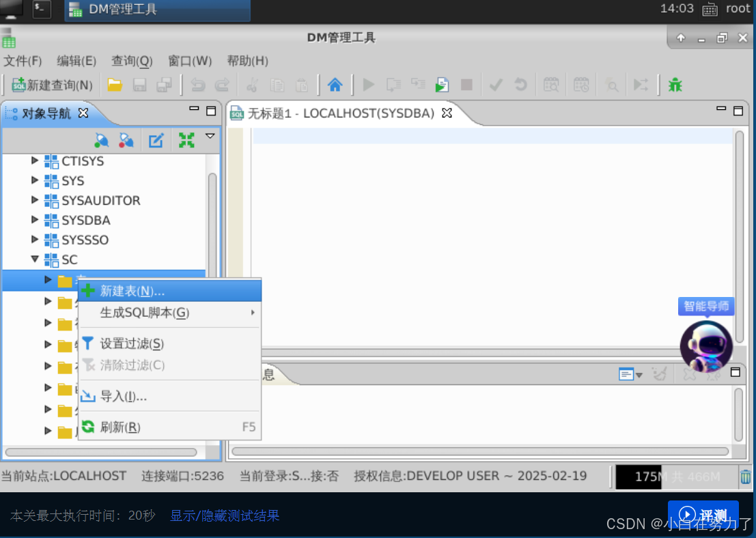Viewport: 756px width, 538px height.
Task: Click the green collapse-all arrows icon
Action: [186, 140]
